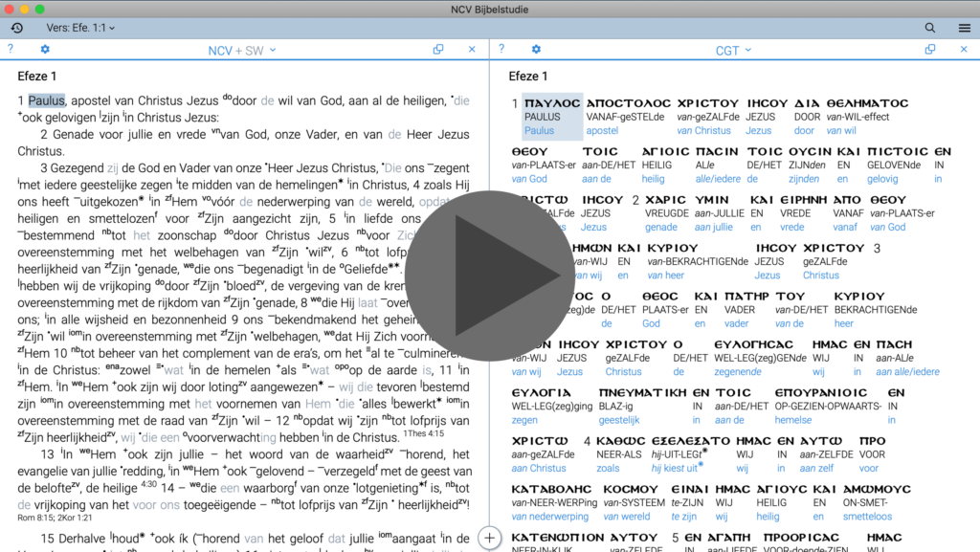980x552 pixels.
Task: Open the search magnifier icon
Action: point(930,28)
